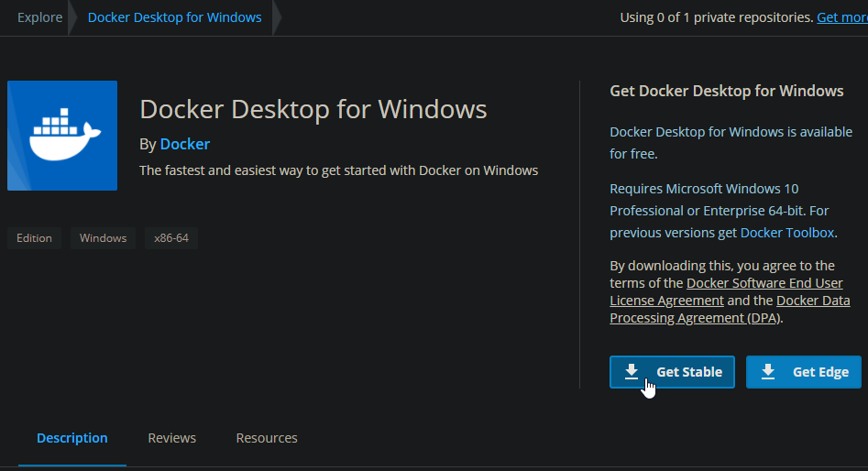The image size is (868, 471).
Task: Download the Get Edge build
Action: (x=803, y=372)
